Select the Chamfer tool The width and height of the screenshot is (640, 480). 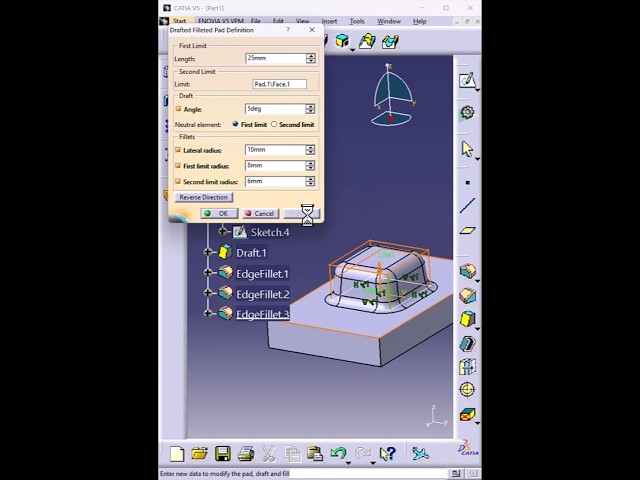point(467,295)
